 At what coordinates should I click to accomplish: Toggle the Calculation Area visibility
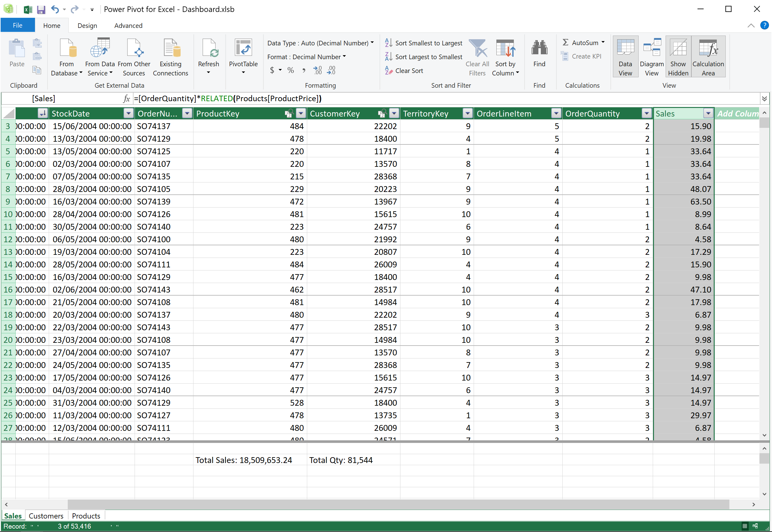[x=708, y=56]
